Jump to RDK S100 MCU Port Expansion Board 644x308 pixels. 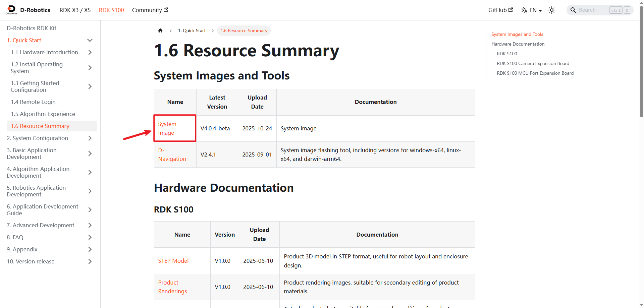click(x=535, y=73)
